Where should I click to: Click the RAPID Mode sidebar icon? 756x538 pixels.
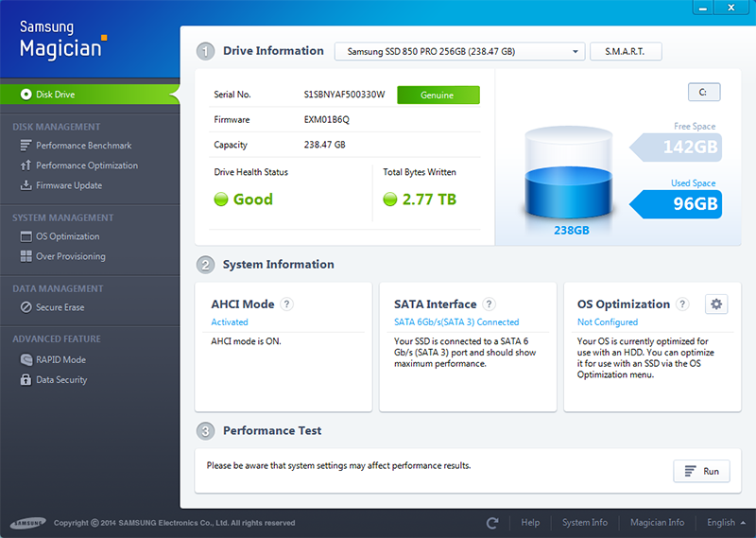tap(27, 360)
